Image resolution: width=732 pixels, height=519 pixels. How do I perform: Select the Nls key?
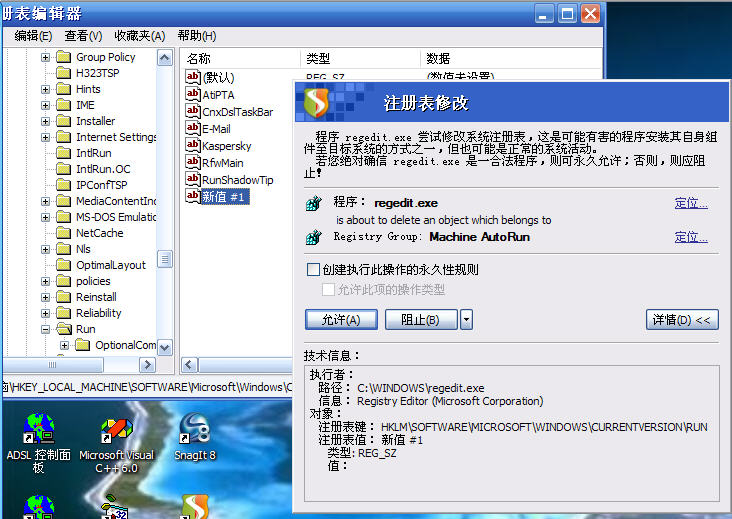point(83,249)
